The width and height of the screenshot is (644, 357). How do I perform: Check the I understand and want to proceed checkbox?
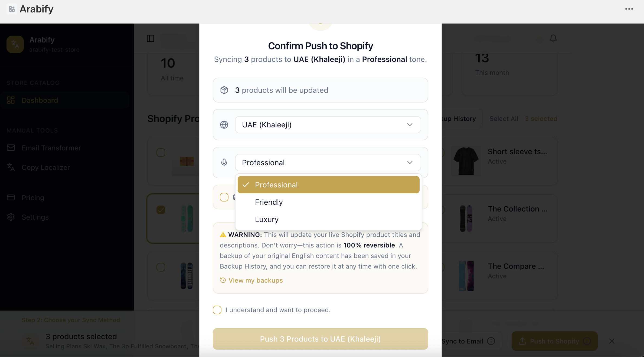coord(217,310)
